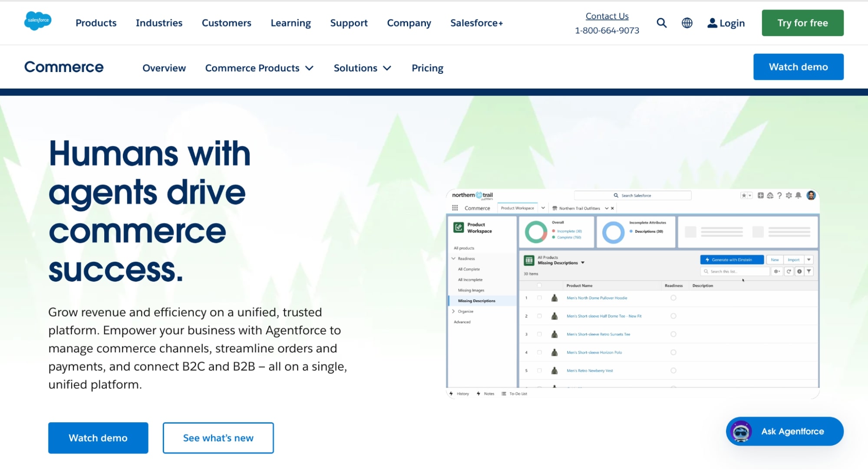Open the Learning menu
868x470 pixels.
(x=290, y=23)
